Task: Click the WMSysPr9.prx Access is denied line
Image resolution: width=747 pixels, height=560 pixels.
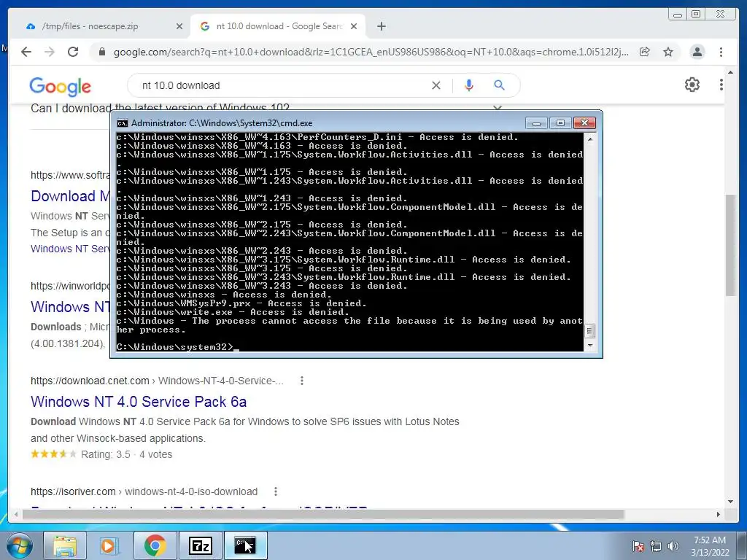Action: coord(241,303)
